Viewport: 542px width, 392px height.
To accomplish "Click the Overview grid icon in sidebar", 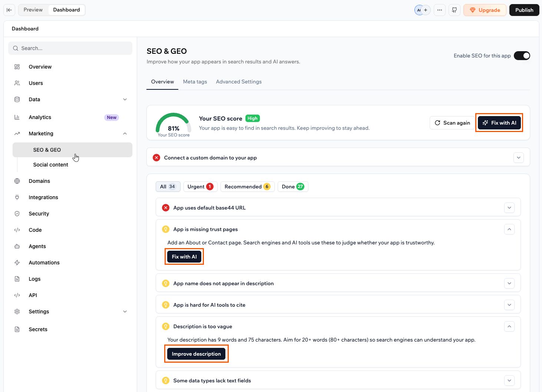I will tap(17, 67).
